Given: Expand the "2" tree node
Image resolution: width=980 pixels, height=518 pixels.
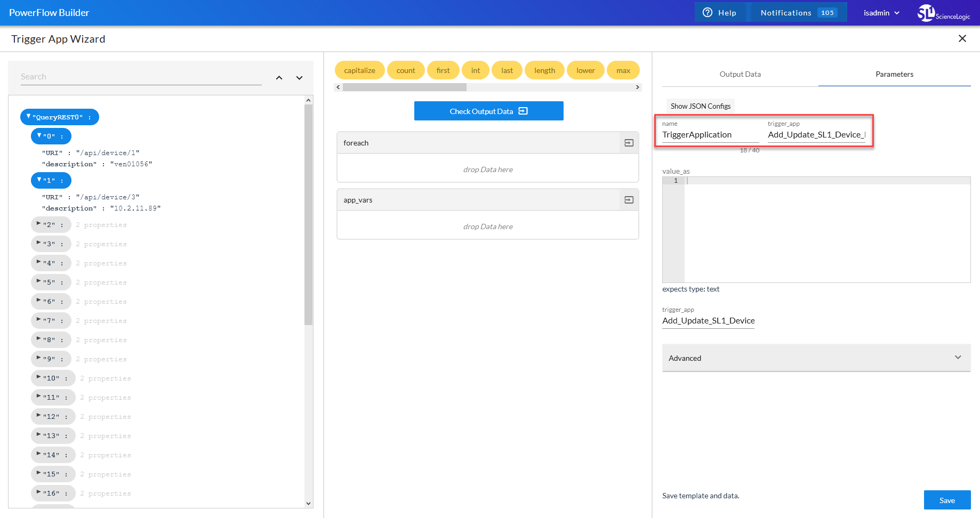Looking at the screenshot, I should 39,224.
